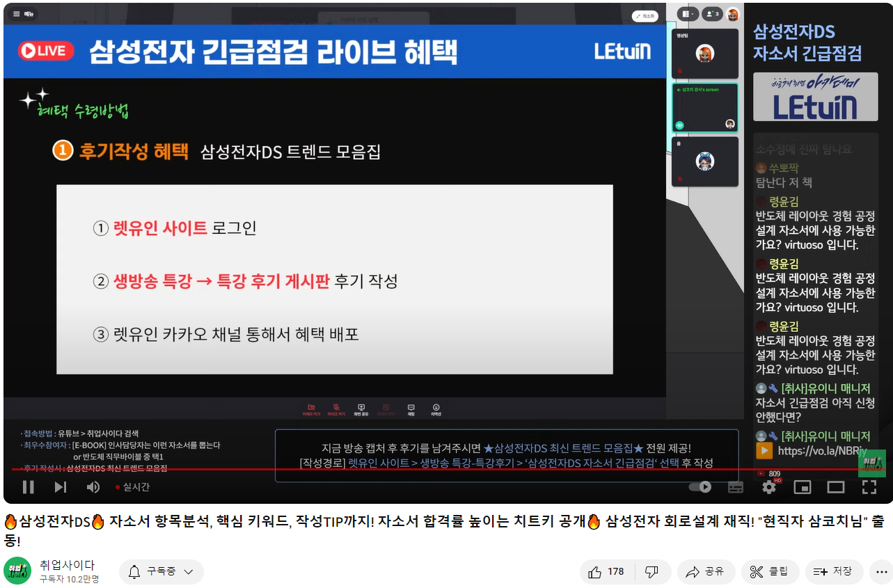
Task: Click the LEtuiN logo in the slide header
Action: pos(622,51)
